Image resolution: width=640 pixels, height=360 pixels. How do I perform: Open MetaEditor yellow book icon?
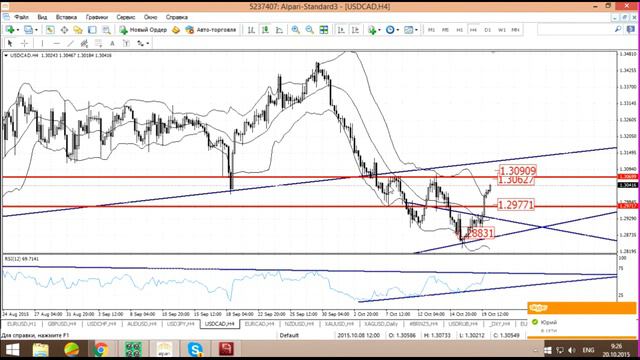(176, 30)
